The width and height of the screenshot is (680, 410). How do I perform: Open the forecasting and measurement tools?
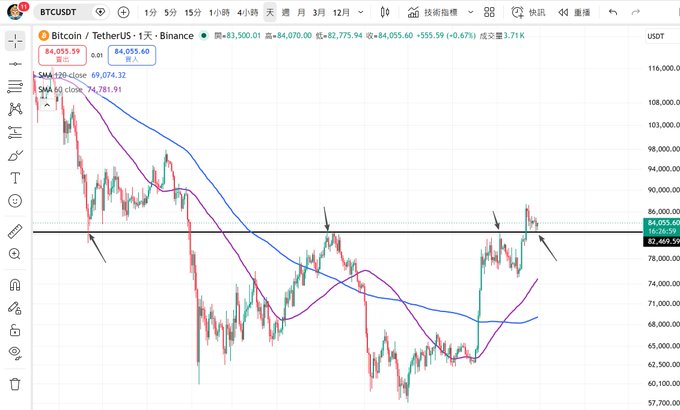(15, 132)
